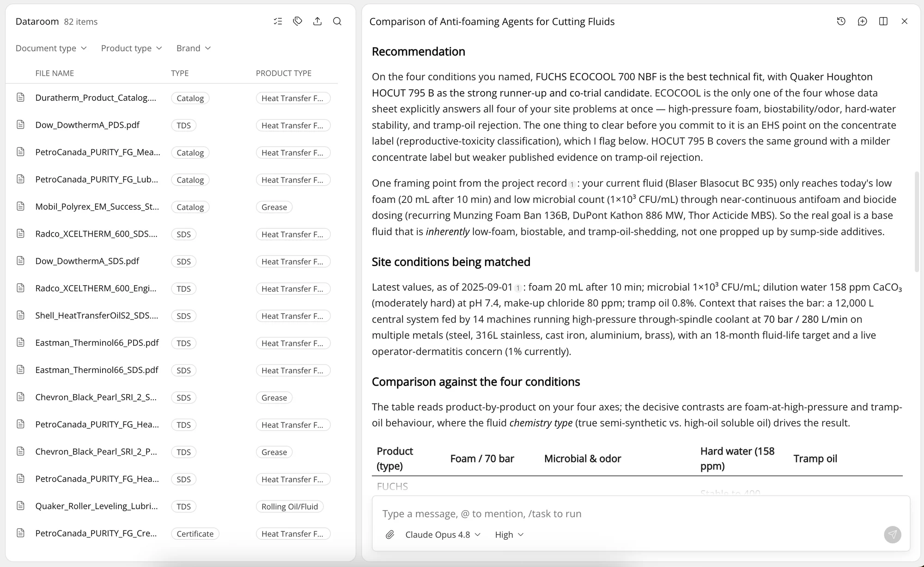924x567 pixels.
Task: Start a new chat with plus bubble icon
Action: tap(862, 21)
